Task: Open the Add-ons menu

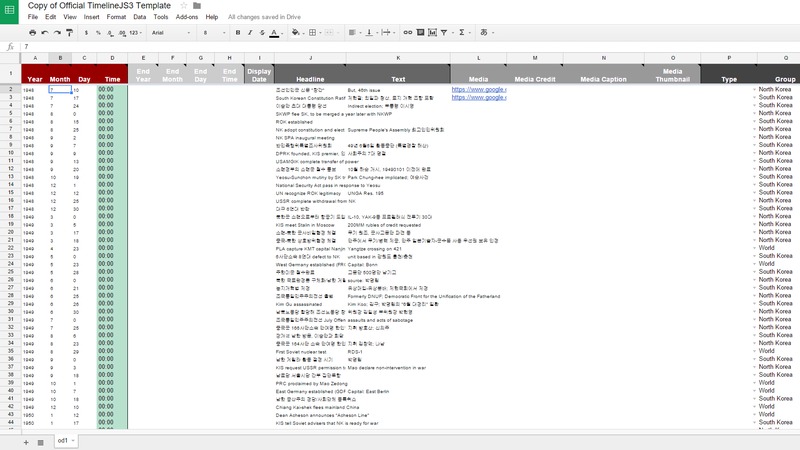Action: (x=187, y=17)
